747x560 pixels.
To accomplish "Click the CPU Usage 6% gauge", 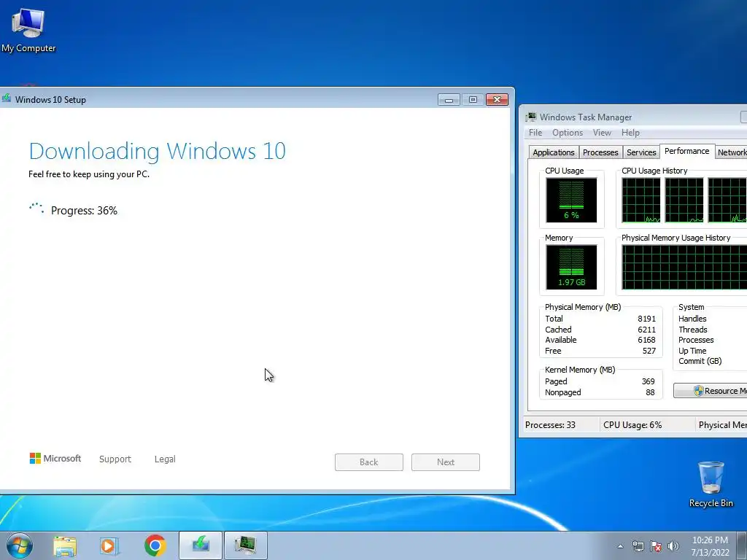I will tap(571, 200).
